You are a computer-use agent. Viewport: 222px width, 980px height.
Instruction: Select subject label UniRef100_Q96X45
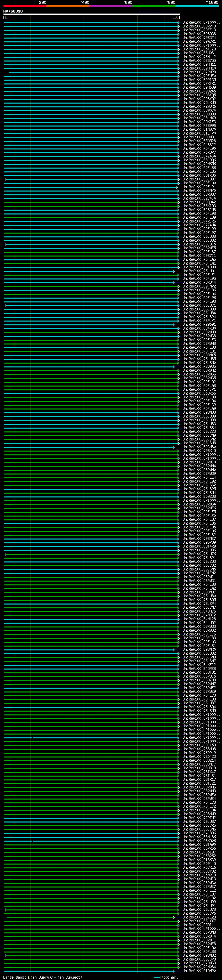pos(199,451)
